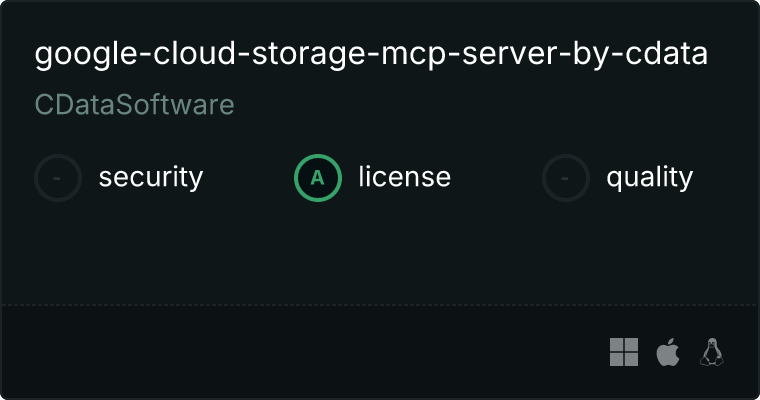The height and width of the screenshot is (400, 760).
Task: Click the security score dash circle
Action: 58,178
